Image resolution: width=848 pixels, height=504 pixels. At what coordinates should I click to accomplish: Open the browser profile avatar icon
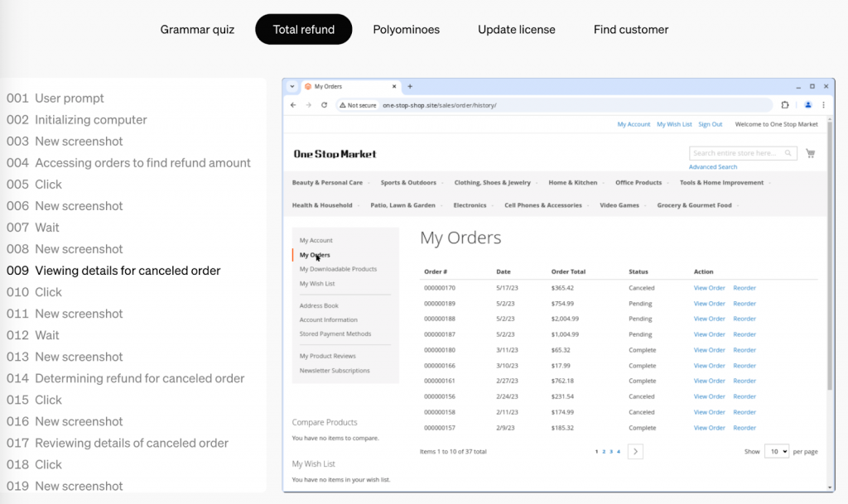point(807,105)
